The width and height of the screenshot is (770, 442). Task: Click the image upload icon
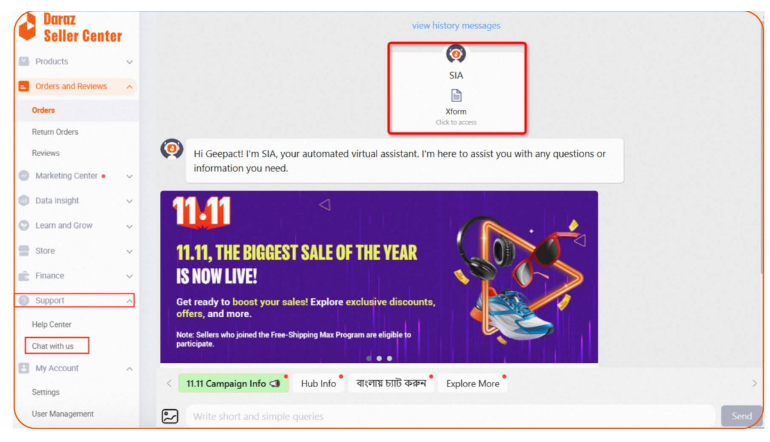170,416
